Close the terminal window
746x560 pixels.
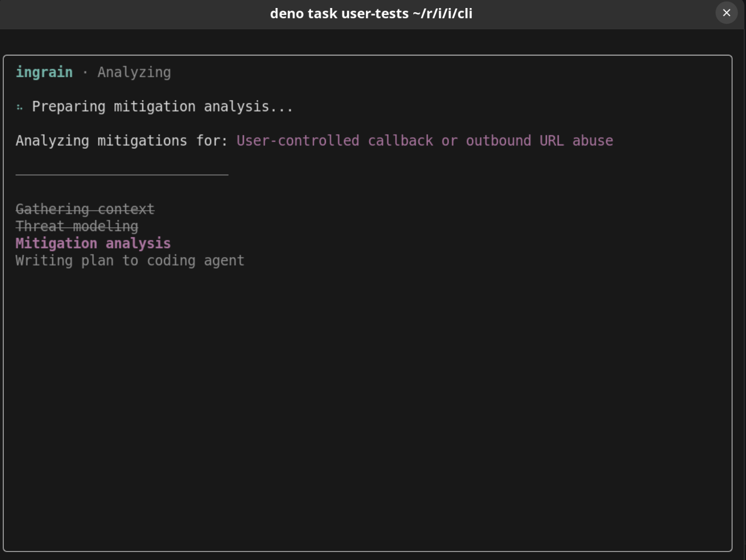point(726,13)
